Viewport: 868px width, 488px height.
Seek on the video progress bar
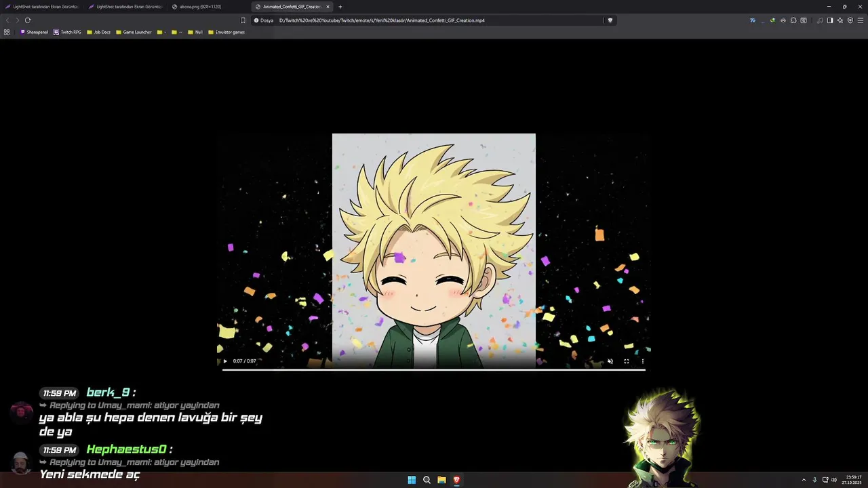(434, 369)
